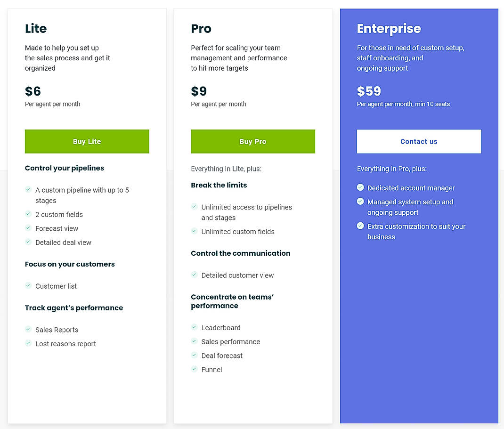This screenshot has height=429, width=504.
Task: Select the checkmark beside "Deal forecast"
Action: tap(194, 356)
